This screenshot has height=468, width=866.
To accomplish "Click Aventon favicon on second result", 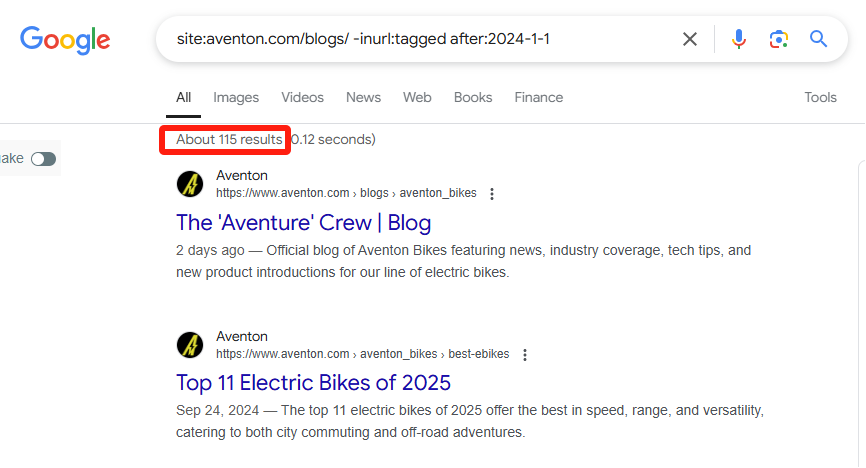I will click(190, 345).
